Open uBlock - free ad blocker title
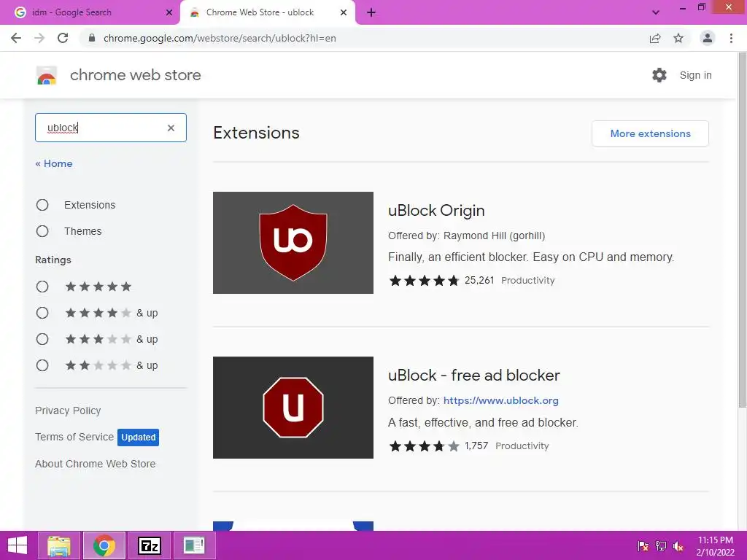 coord(474,376)
